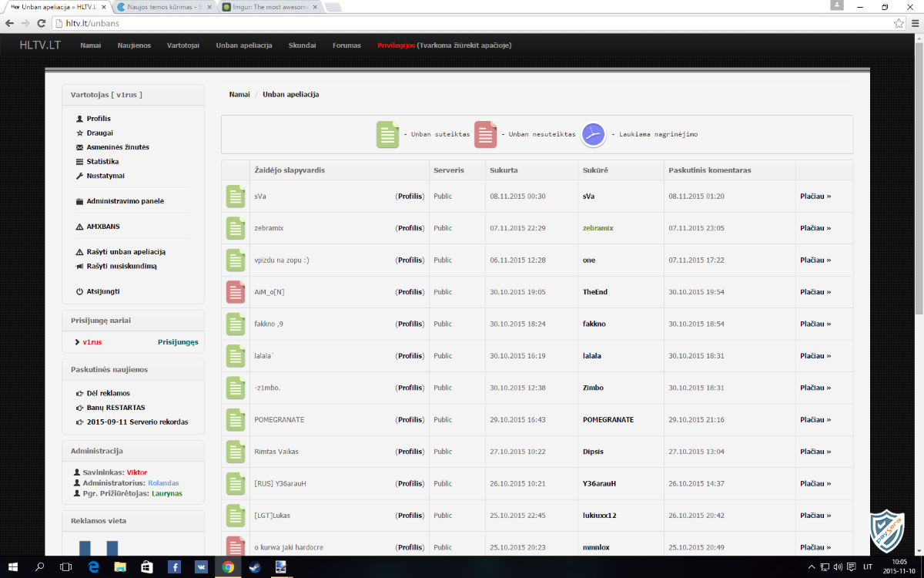Click Rašyti unban apeliaciją in sidebar
The height and width of the screenshot is (578, 924).
pos(126,252)
